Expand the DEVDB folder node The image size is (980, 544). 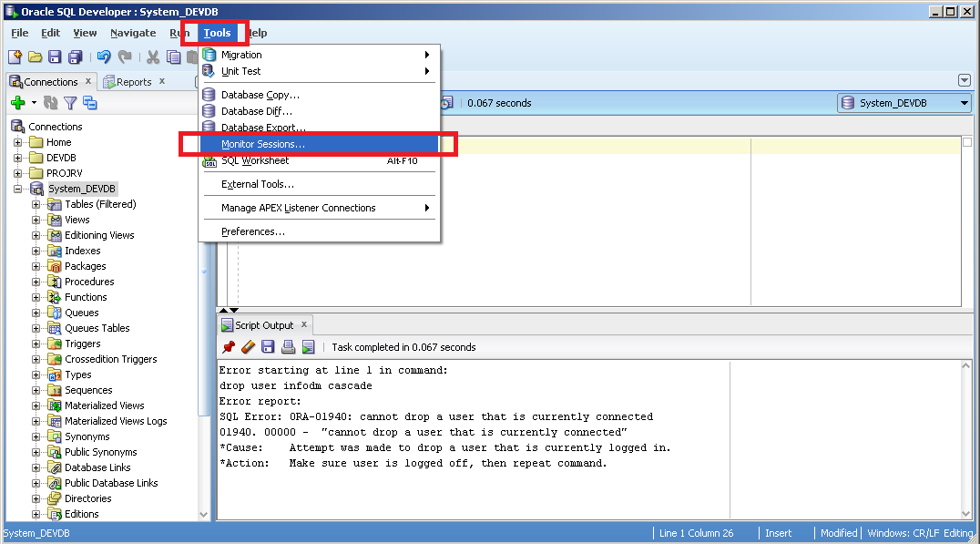click(17, 159)
